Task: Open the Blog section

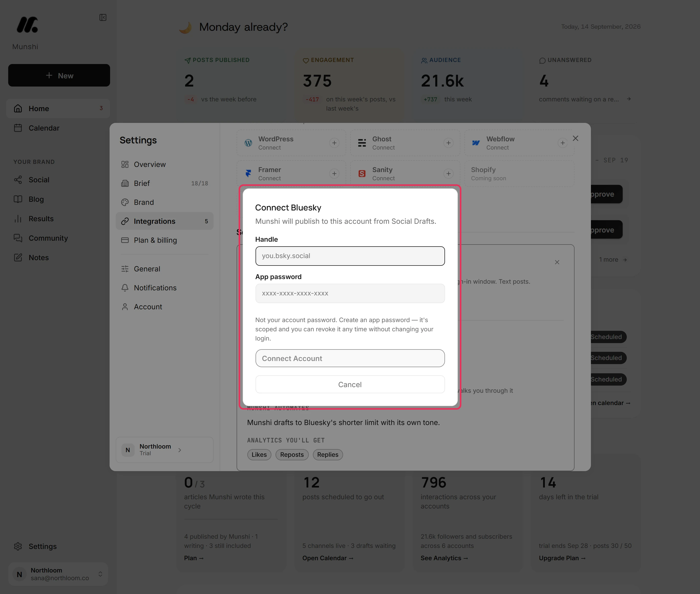Action: (x=58, y=199)
